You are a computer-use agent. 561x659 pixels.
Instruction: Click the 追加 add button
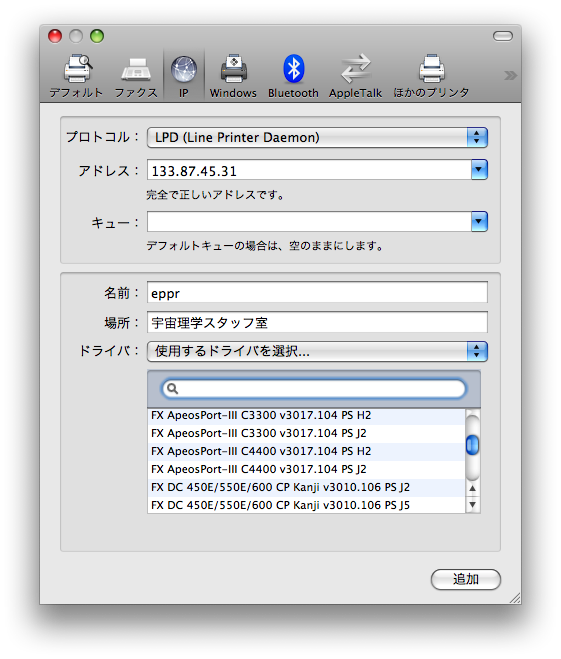tap(466, 579)
